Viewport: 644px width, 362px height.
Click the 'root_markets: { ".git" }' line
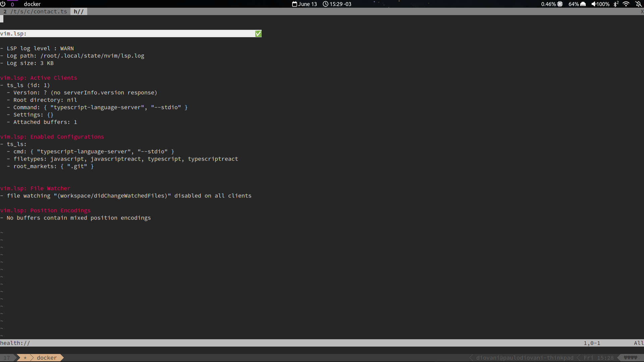click(x=50, y=166)
